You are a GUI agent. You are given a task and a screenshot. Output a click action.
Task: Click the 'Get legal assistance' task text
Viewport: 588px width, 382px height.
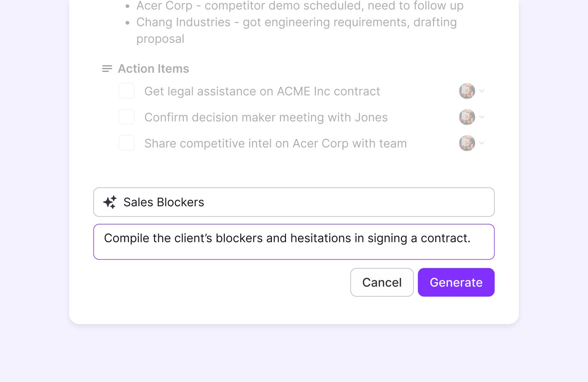point(262,91)
